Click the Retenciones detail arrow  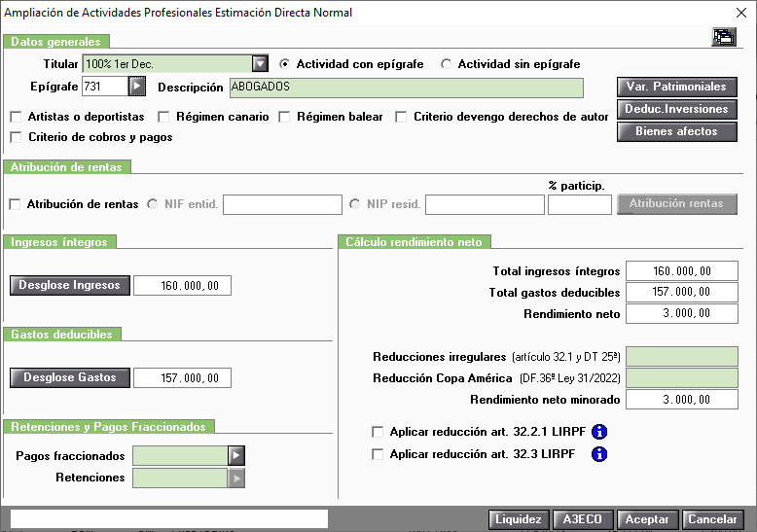[236, 478]
